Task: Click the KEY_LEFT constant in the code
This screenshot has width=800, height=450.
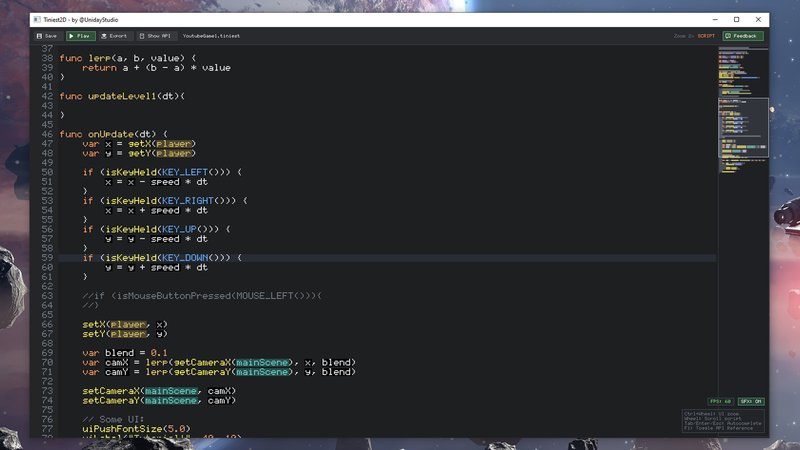Action: [x=185, y=172]
